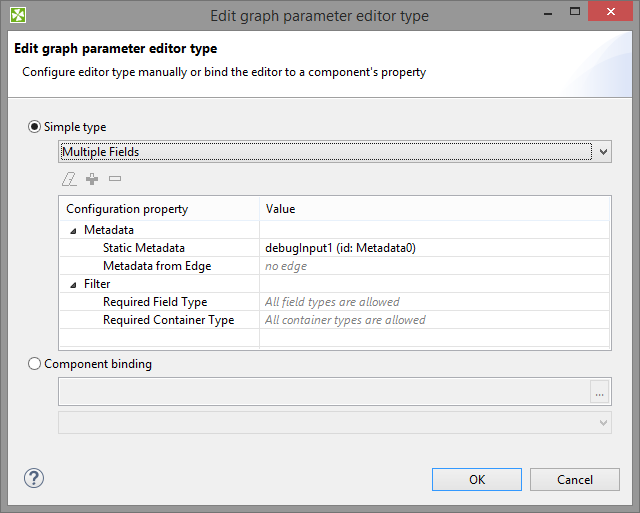Select the Component binding radio button
Viewport: 640px width, 513px height.
[35, 364]
